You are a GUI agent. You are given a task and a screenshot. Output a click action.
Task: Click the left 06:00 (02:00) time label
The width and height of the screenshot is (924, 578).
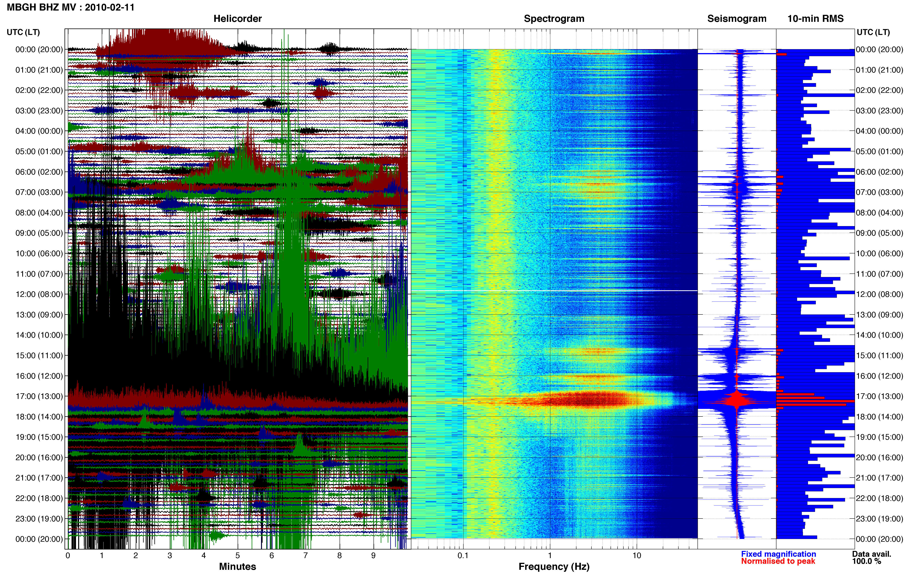click(x=39, y=172)
